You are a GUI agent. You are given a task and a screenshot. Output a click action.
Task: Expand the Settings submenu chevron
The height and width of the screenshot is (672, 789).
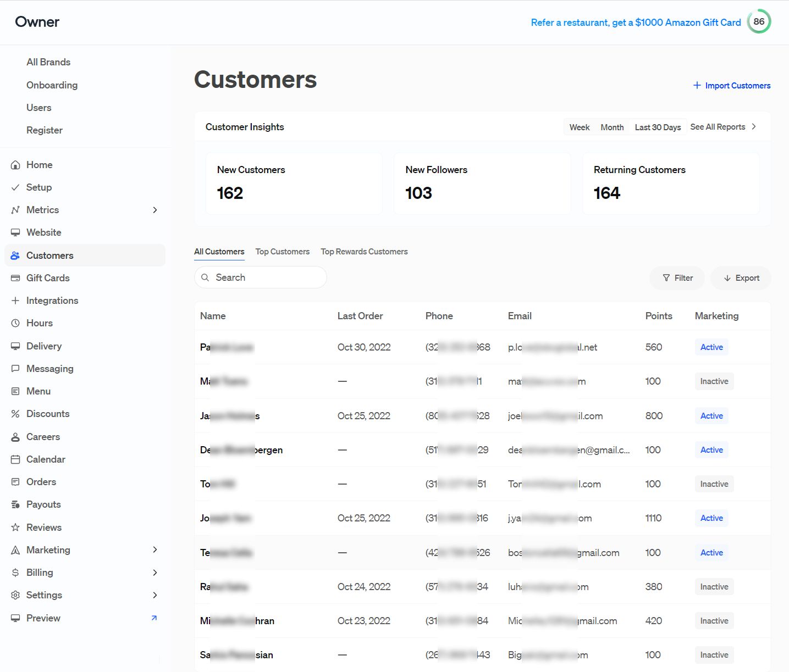pos(155,595)
